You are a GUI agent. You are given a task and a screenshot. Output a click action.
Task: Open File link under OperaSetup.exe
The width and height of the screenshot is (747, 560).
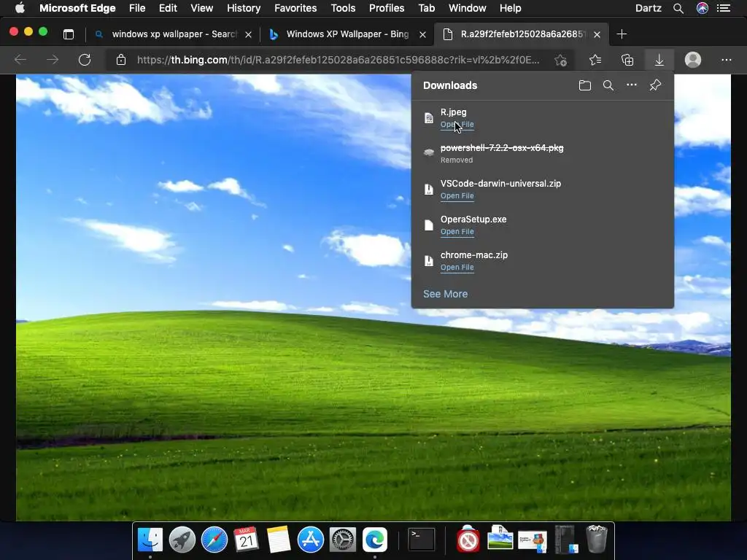tap(457, 231)
